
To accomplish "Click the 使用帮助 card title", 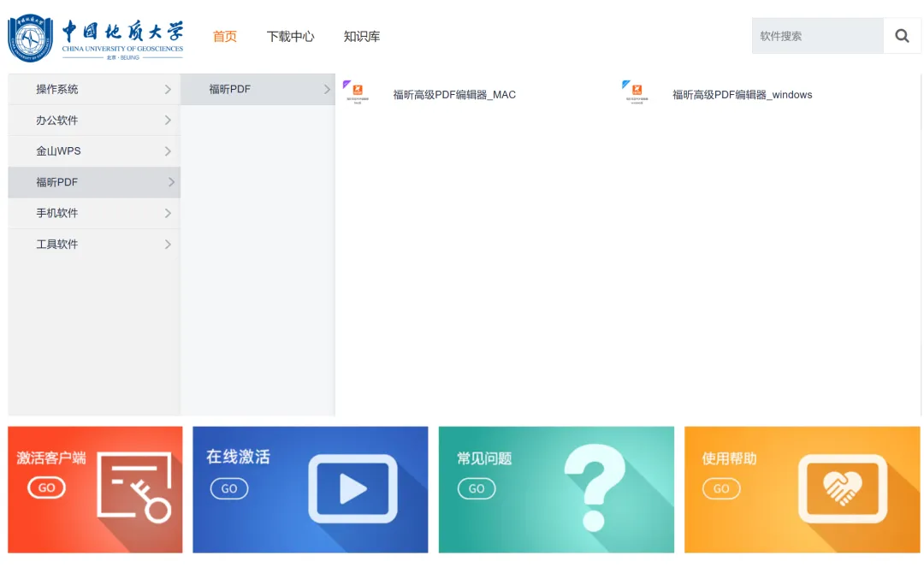I will 729,458.
